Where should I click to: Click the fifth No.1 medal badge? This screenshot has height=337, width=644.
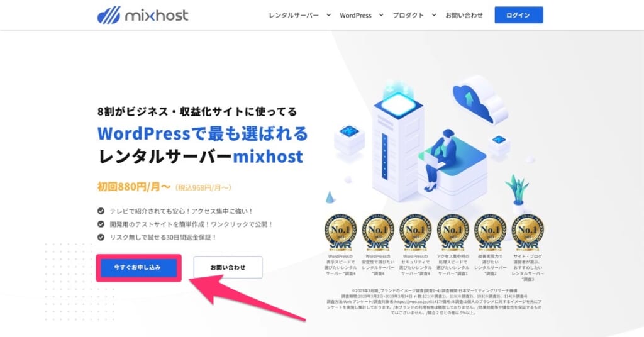click(490, 231)
